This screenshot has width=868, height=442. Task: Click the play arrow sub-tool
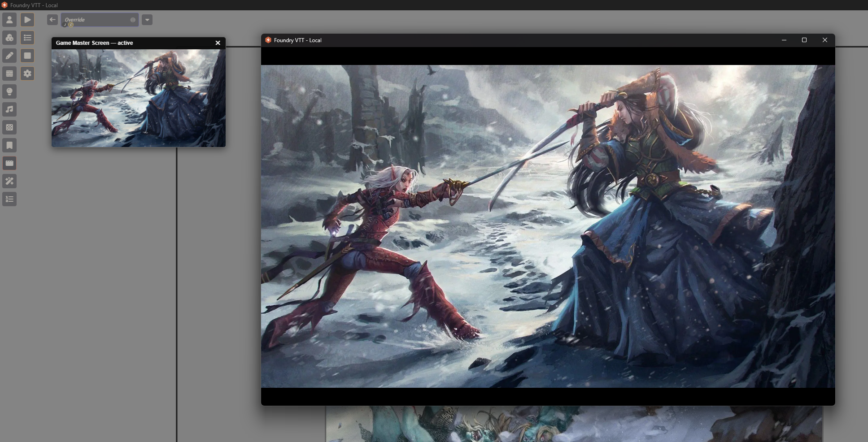click(x=27, y=20)
